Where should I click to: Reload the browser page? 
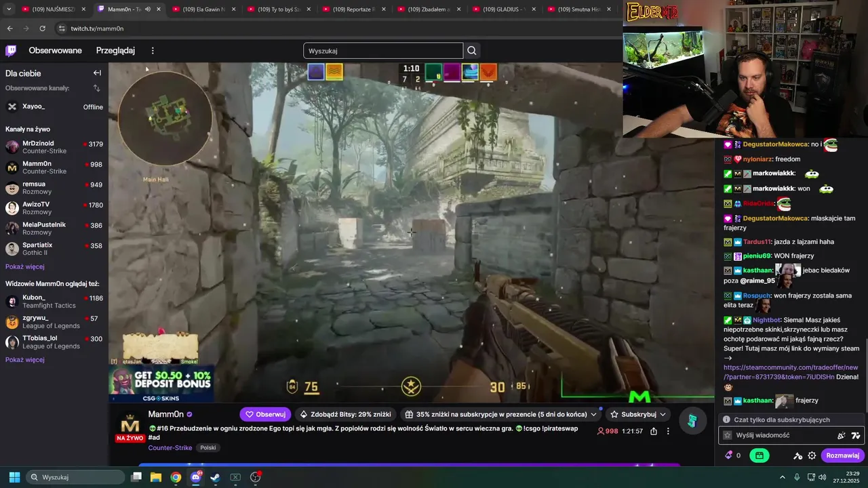42,28
